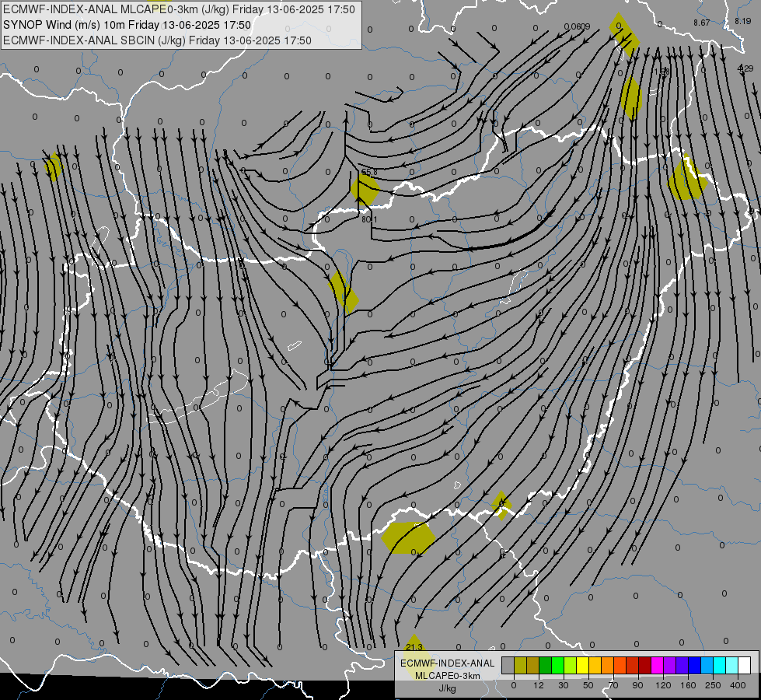Click the 8.19 value on the map
The width and height of the screenshot is (761, 700).
tap(742, 21)
